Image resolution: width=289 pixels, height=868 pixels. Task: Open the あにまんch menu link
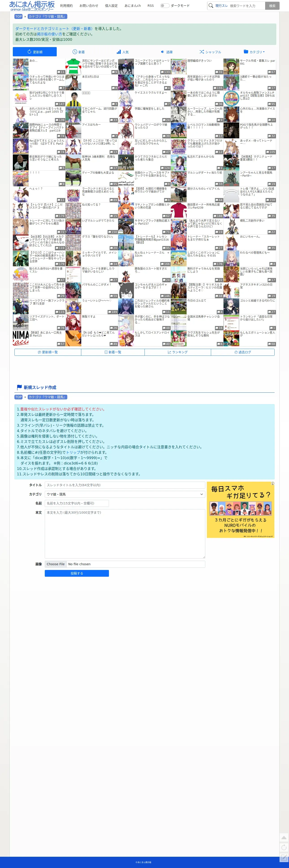(133, 6)
